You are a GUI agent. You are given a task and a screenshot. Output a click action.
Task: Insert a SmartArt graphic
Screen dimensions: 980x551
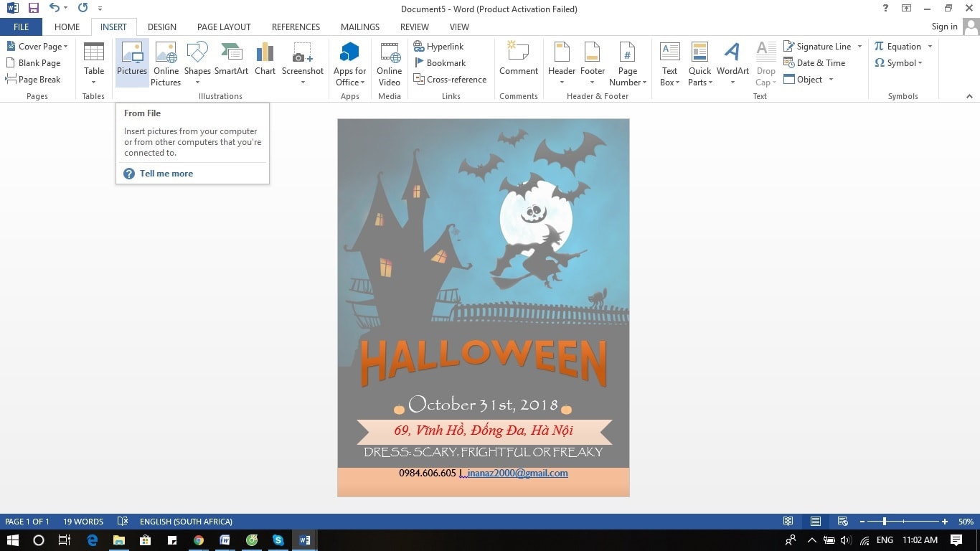231,60
